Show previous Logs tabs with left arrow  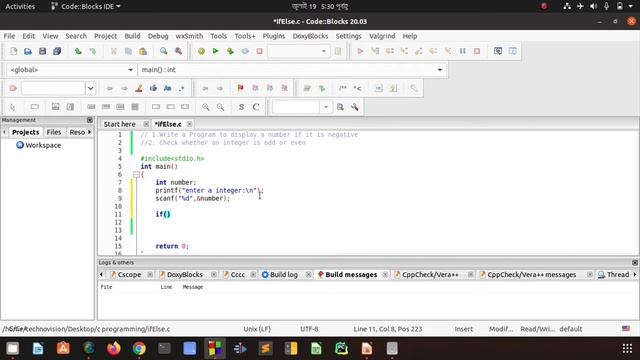click(x=101, y=275)
